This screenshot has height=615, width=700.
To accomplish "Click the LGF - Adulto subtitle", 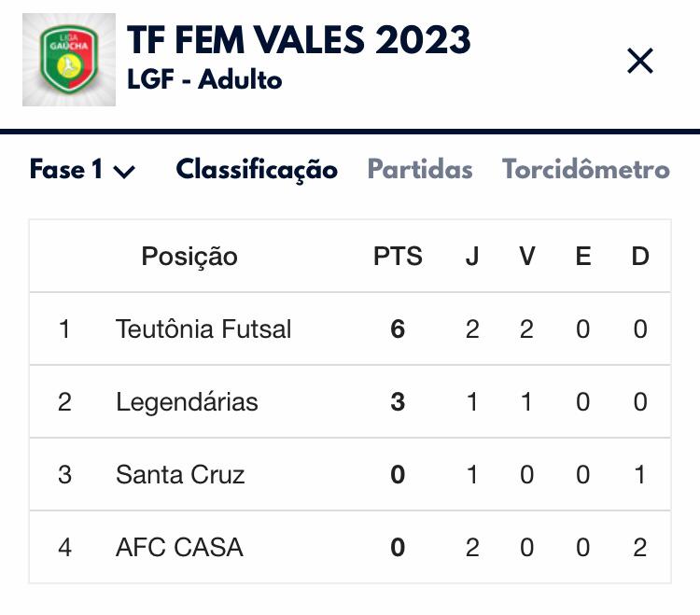I will [204, 80].
